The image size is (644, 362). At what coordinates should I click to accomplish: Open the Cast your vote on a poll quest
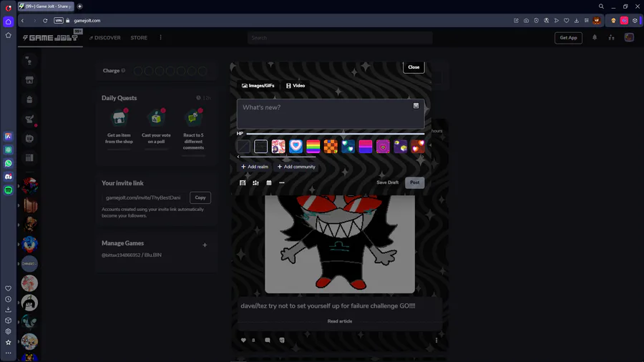point(156,127)
